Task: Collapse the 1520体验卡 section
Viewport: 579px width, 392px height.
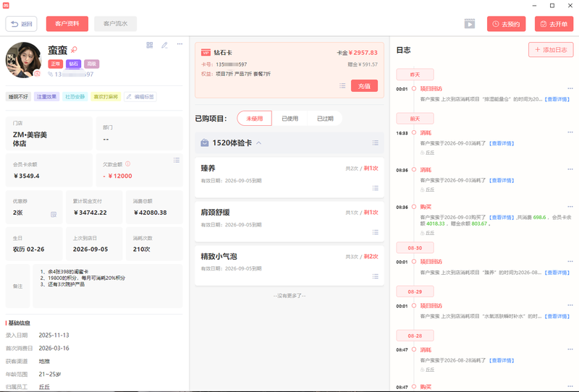Action: (x=259, y=143)
